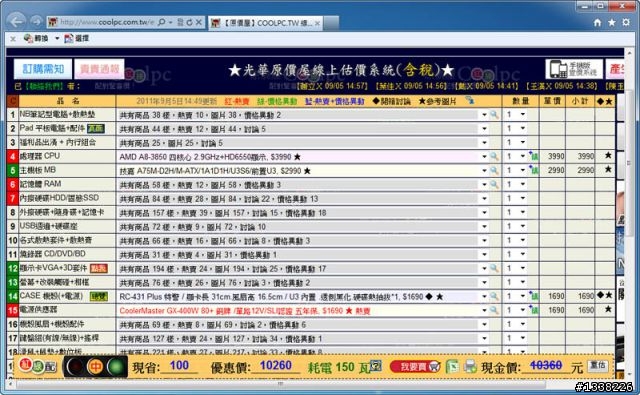Click the 鍵盤組(有線/無線)+搖桿 category label
The height and width of the screenshot is (395, 640).
tap(59, 338)
